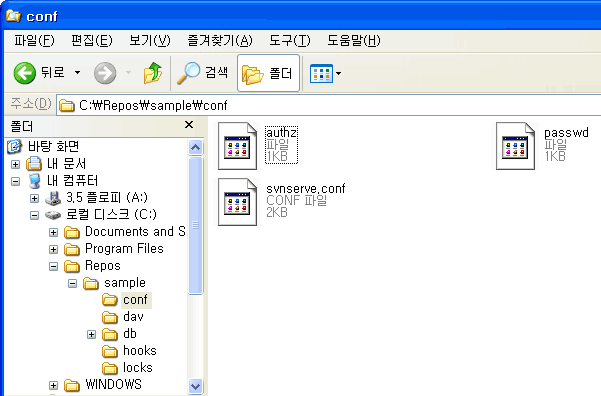Select the authz file icon
This screenshot has height=396, width=601.
[x=237, y=146]
